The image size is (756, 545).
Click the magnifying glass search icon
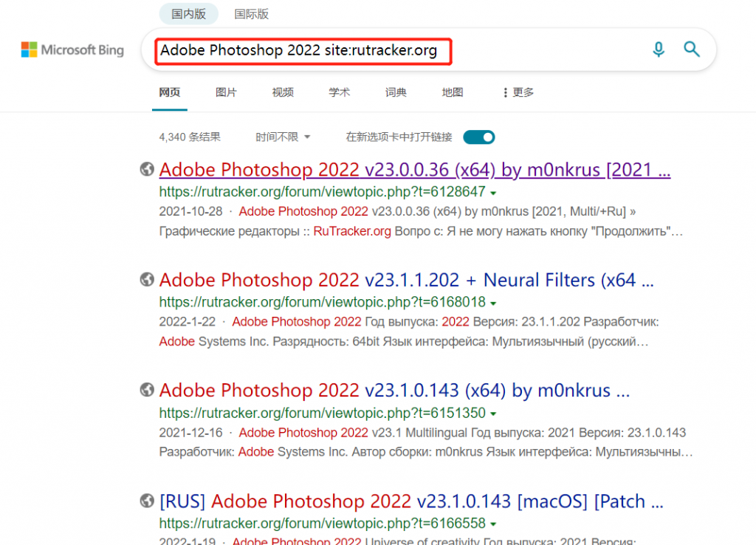tap(692, 49)
